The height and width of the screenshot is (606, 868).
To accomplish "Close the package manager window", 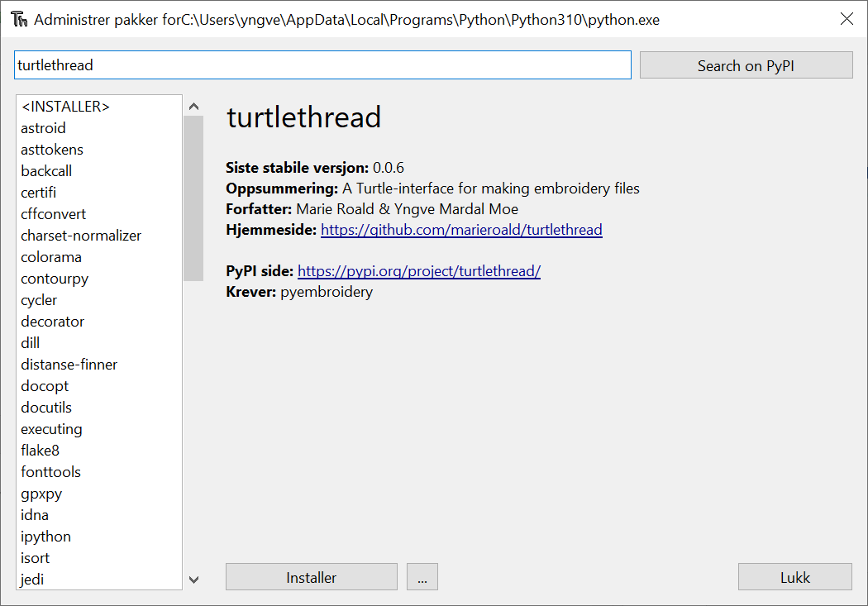I will click(847, 19).
